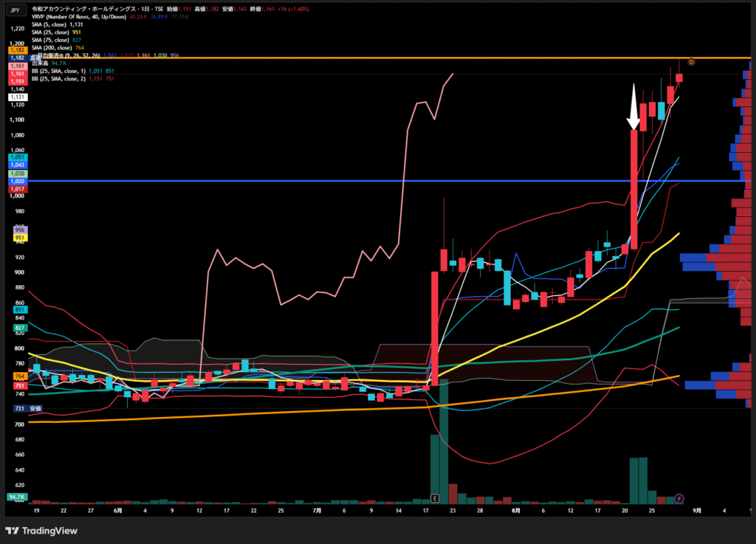This screenshot has height=544, width=756.
Task: Click the yellow 951 SMA price label
Action: coord(20,238)
